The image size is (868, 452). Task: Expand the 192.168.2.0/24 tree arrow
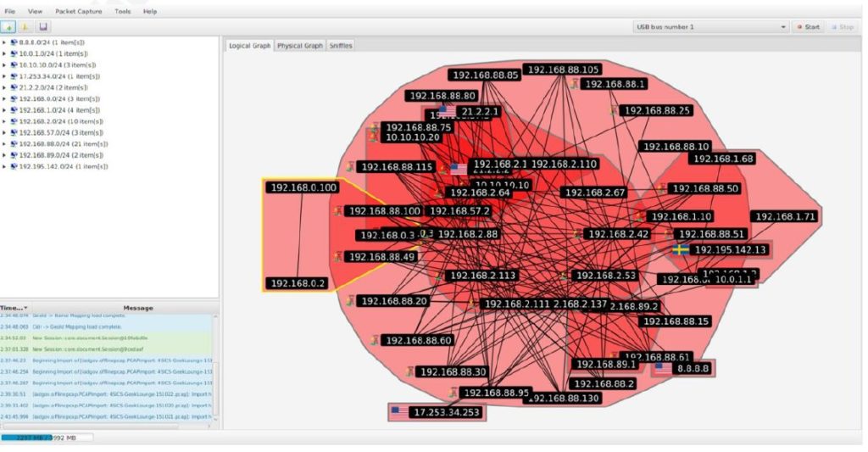pyautogui.click(x=4, y=121)
